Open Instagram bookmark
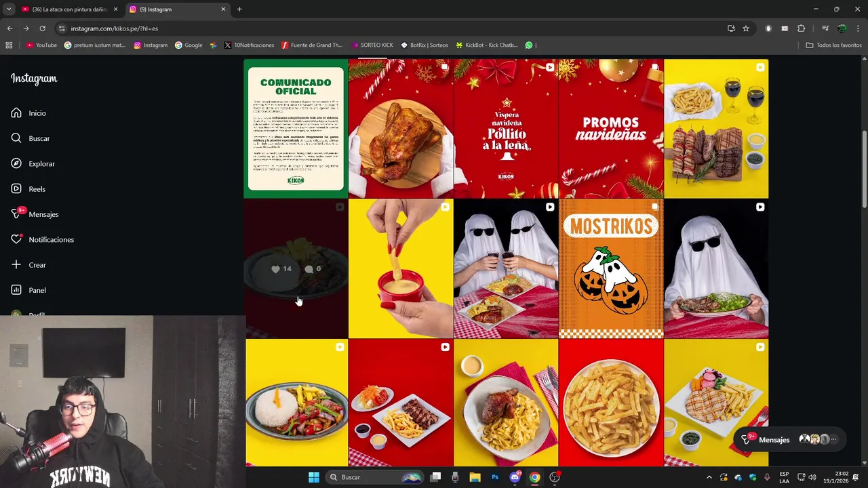 pyautogui.click(x=151, y=45)
